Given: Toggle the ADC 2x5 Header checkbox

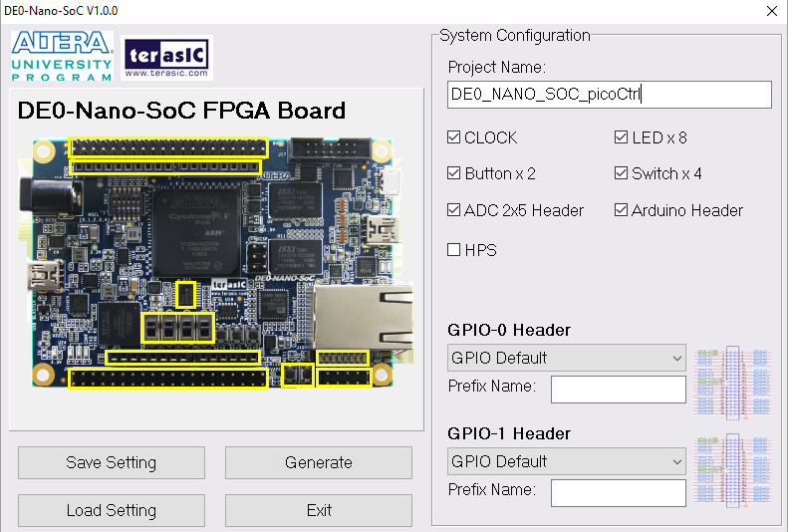Looking at the screenshot, I should click(455, 210).
